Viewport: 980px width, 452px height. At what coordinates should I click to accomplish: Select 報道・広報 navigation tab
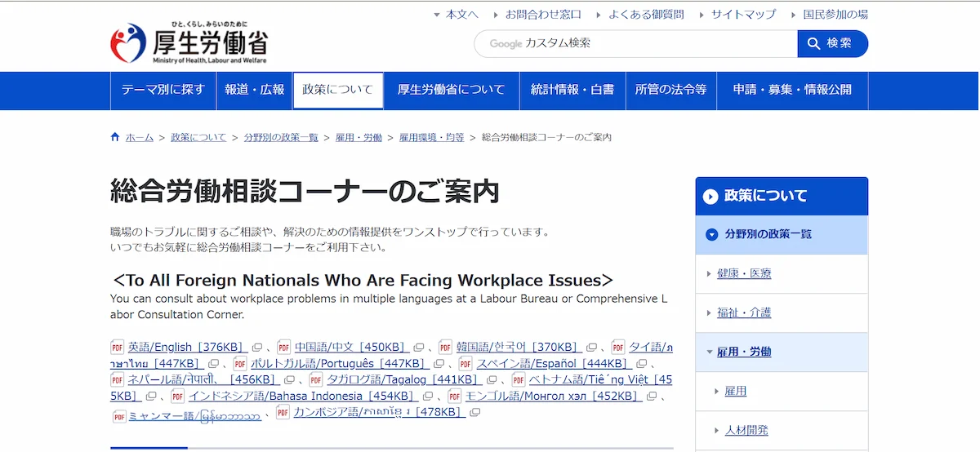[x=255, y=90]
